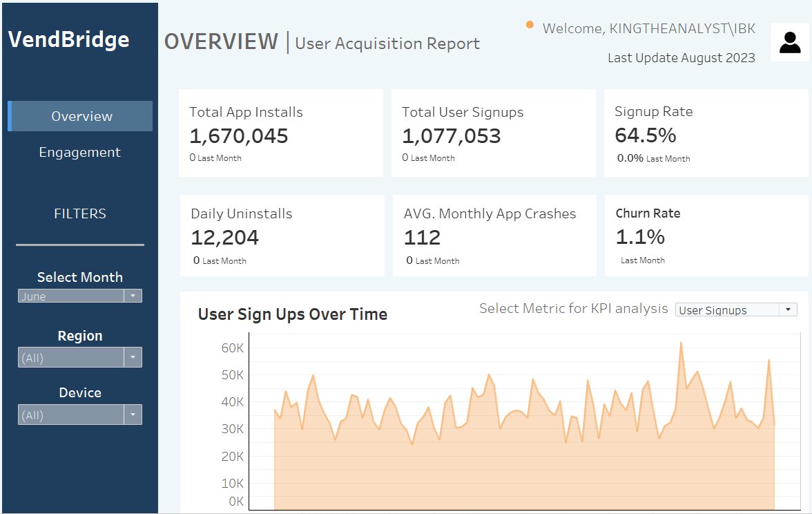Select the Total App Installs KPI card

point(281,133)
